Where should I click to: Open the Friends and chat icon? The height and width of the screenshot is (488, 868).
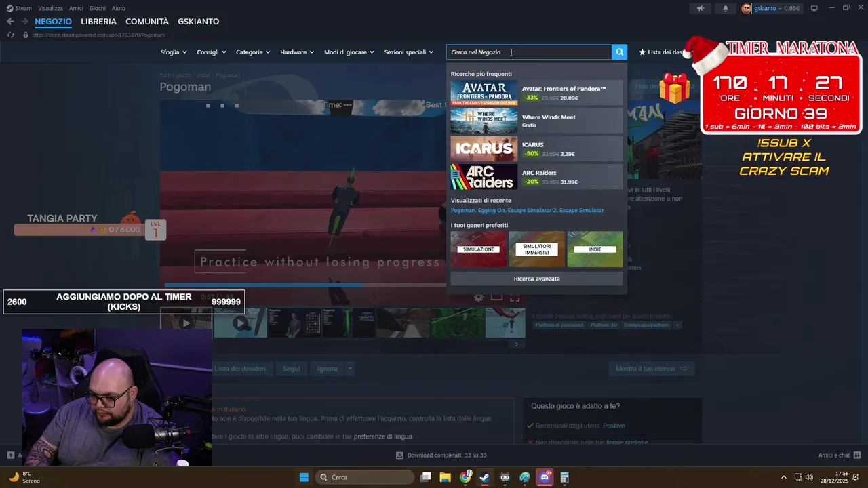click(857, 455)
